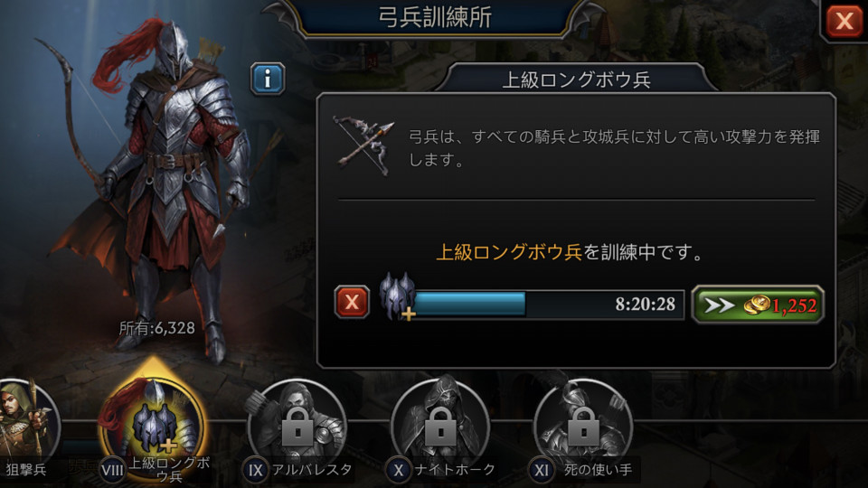Click the tier XI badge
The width and height of the screenshot is (868, 488).
click(541, 470)
